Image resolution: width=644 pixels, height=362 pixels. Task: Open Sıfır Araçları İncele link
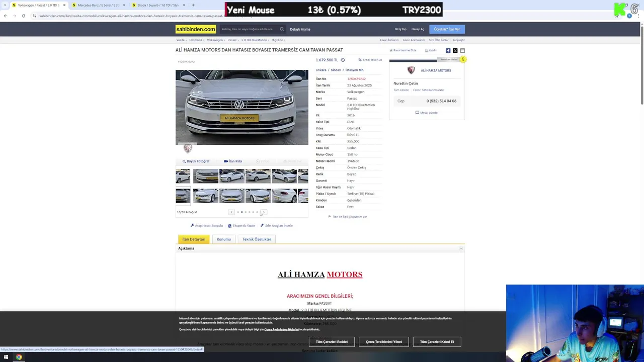pyautogui.click(x=276, y=226)
